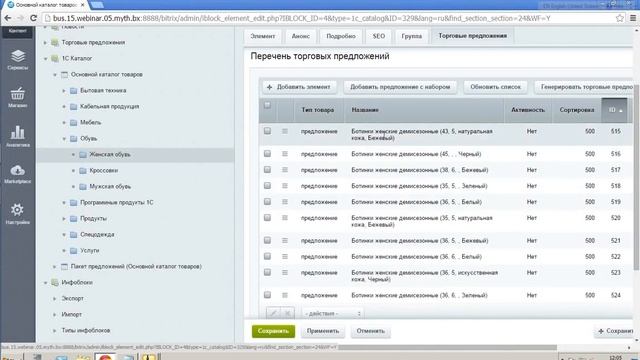Click the Основной каталог товаров catalog icon
The height and width of the screenshot is (360, 640).
click(64, 75)
